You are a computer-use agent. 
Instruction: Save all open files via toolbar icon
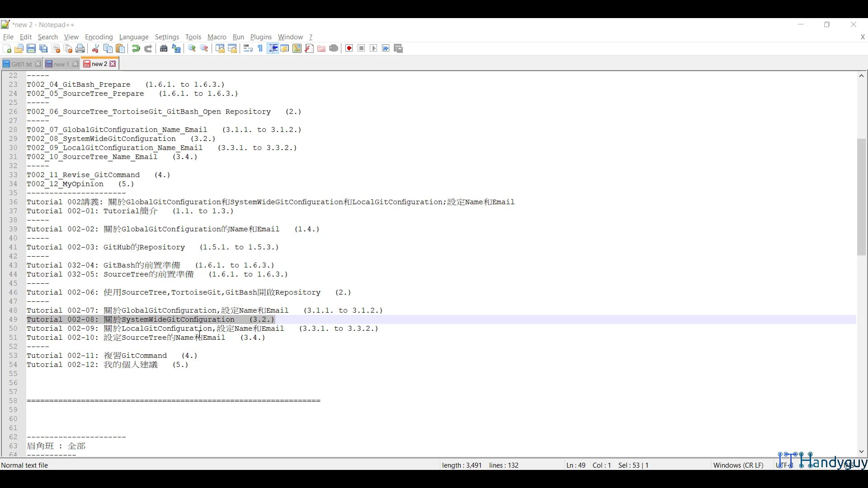pyautogui.click(x=43, y=48)
